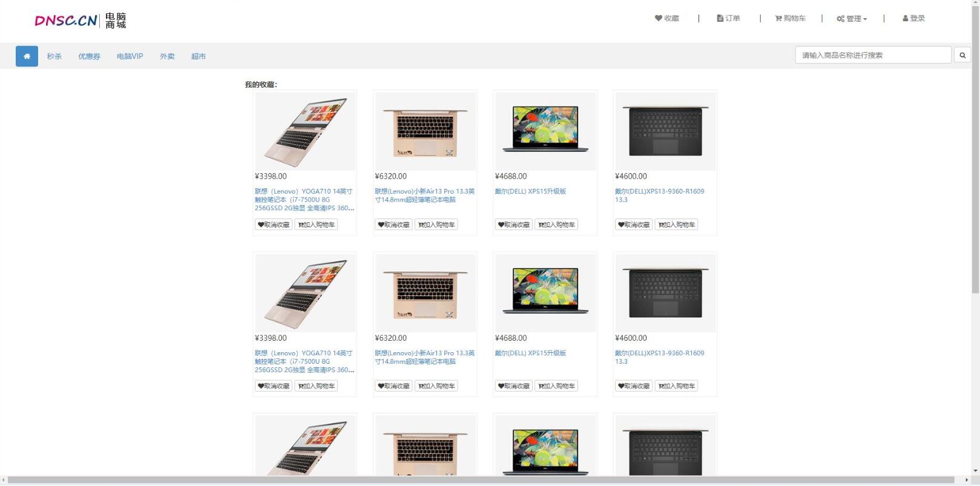Open the 秒杀 flash sale tab
This screenshot has width=980, height=486.
point(54,56)
